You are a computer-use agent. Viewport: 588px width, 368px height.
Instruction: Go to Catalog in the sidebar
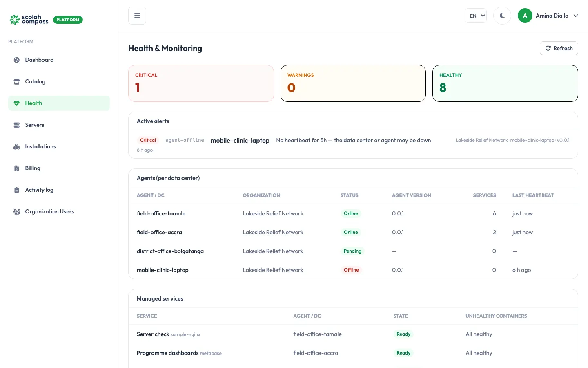click(59, 81)
